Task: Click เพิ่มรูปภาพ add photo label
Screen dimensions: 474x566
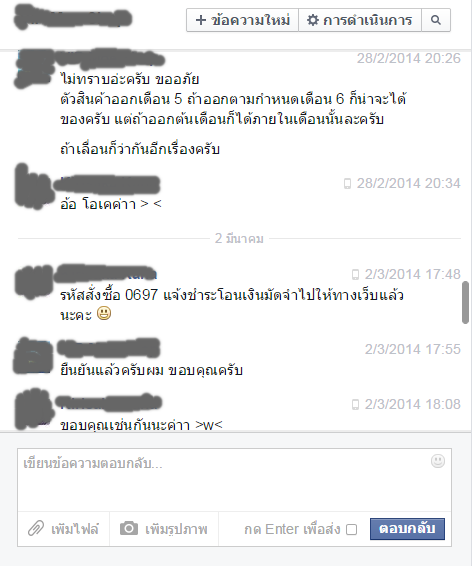Action: 176,529
